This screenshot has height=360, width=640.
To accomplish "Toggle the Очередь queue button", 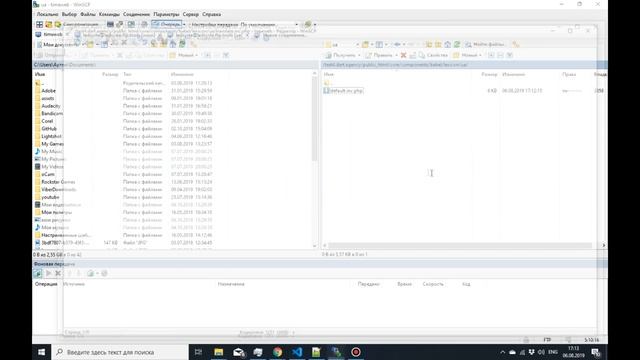I will click(x=166, y=24).
